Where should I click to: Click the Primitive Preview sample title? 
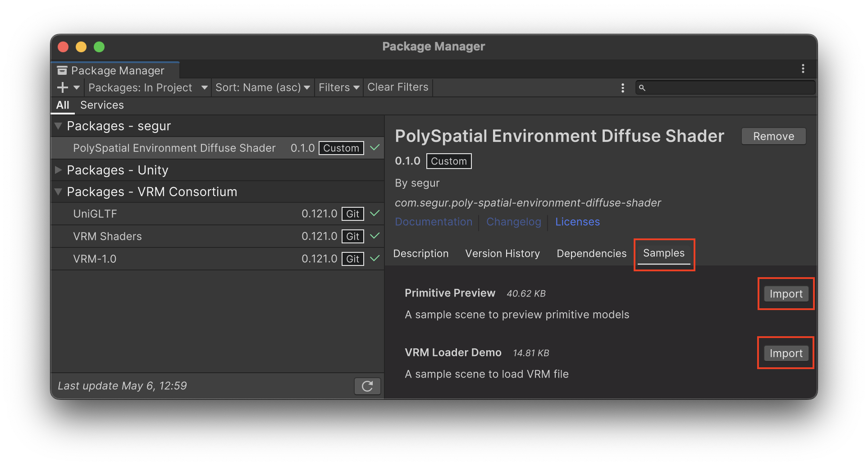point(450,293)
